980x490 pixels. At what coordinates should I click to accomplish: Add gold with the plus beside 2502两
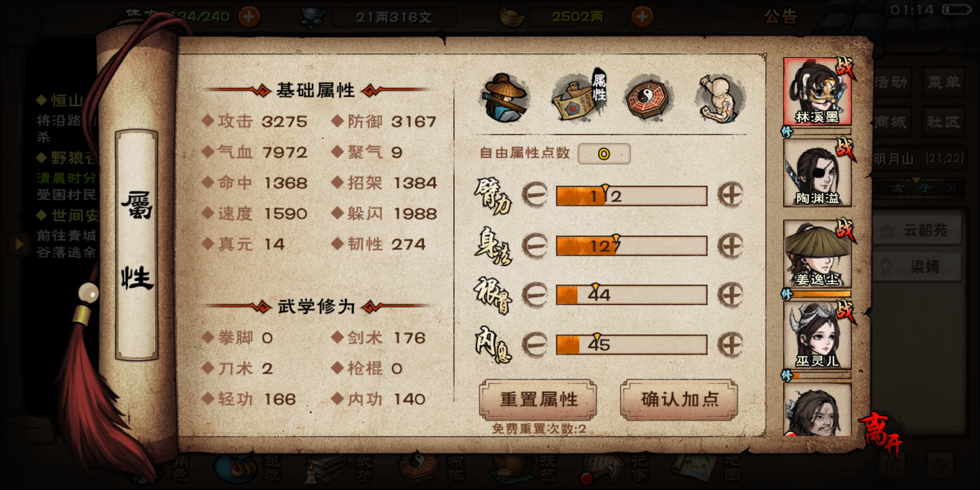tap(642, 17)
